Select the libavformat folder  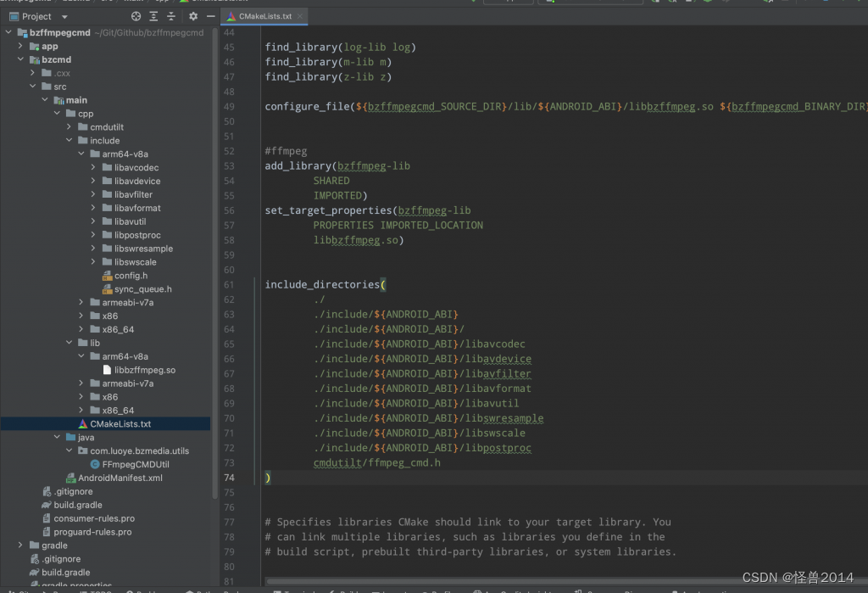point(137,208)
